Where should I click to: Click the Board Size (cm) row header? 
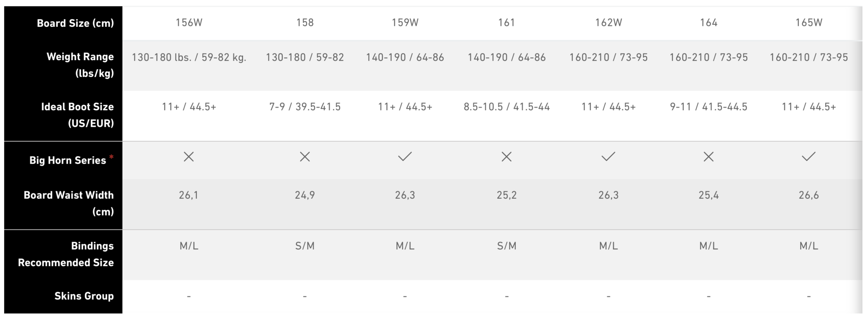75,23
